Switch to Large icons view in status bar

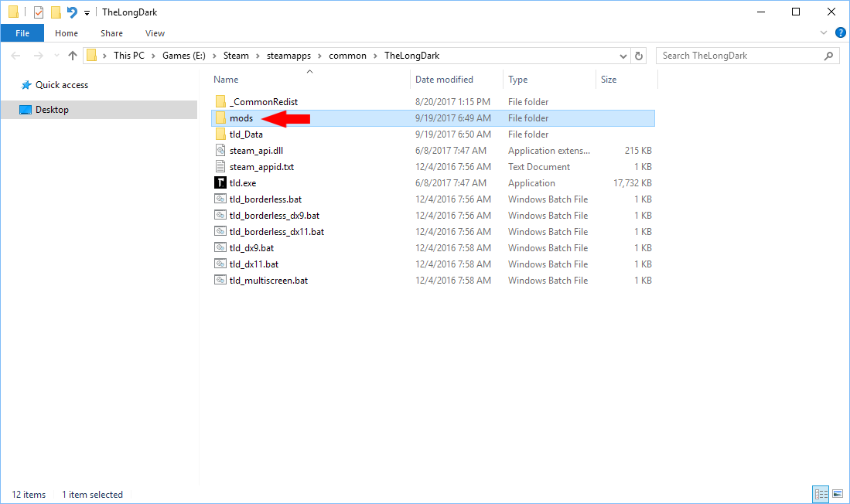click(x=838, y=494)
